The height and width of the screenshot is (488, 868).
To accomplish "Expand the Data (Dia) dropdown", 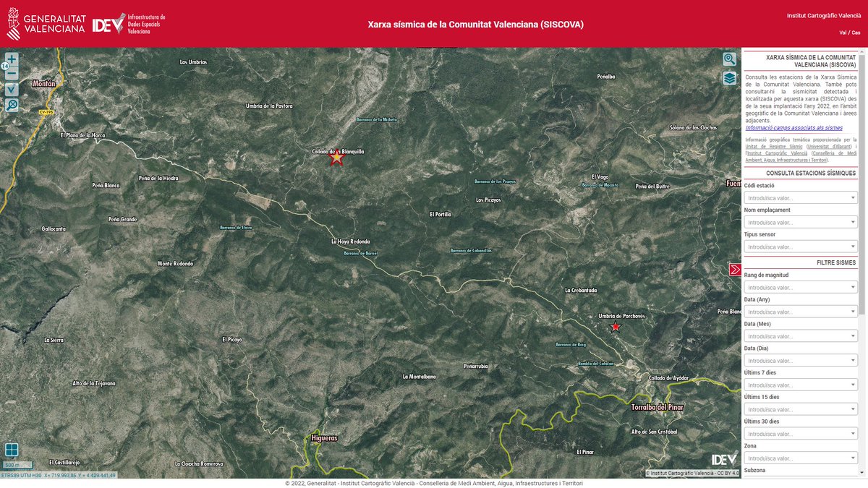I will (801, 360).
